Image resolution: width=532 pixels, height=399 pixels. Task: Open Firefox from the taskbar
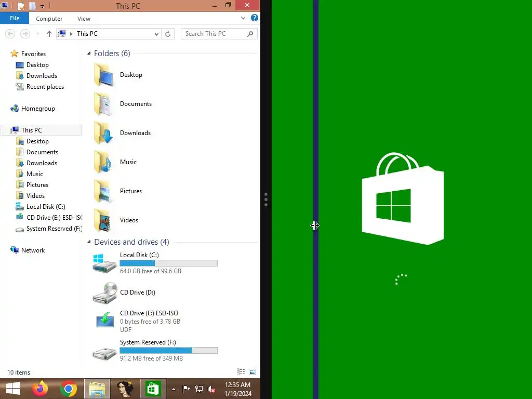pyautogui.click(x=40, y=389)
